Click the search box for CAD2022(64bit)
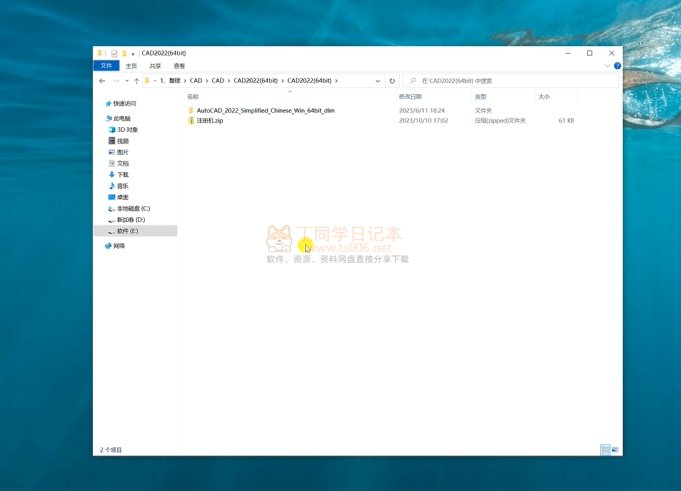Screen dimensions: 681x491 coord(510,81)
